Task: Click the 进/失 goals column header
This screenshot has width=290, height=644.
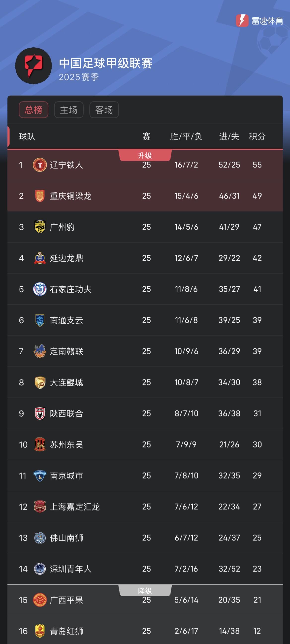Action: [229, 136]
